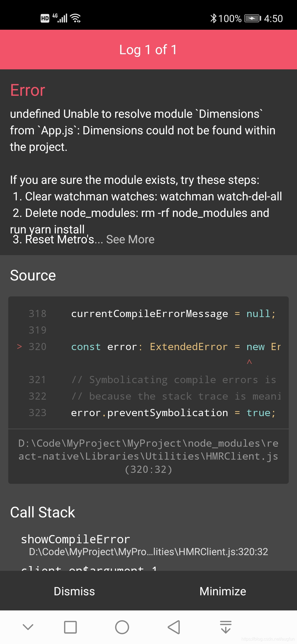Tap the Wi-Fi status bar icon
This screenshot has width=297, height=644.
(75, 18)
